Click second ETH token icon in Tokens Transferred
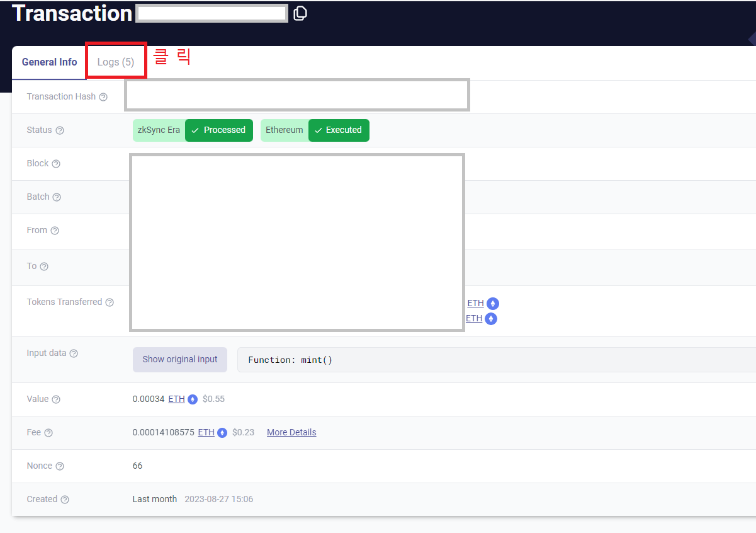 [x=491, y=319]
